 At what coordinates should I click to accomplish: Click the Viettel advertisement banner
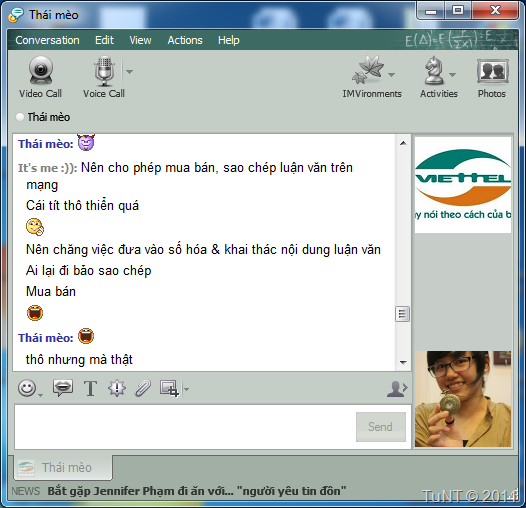point(463,185)
